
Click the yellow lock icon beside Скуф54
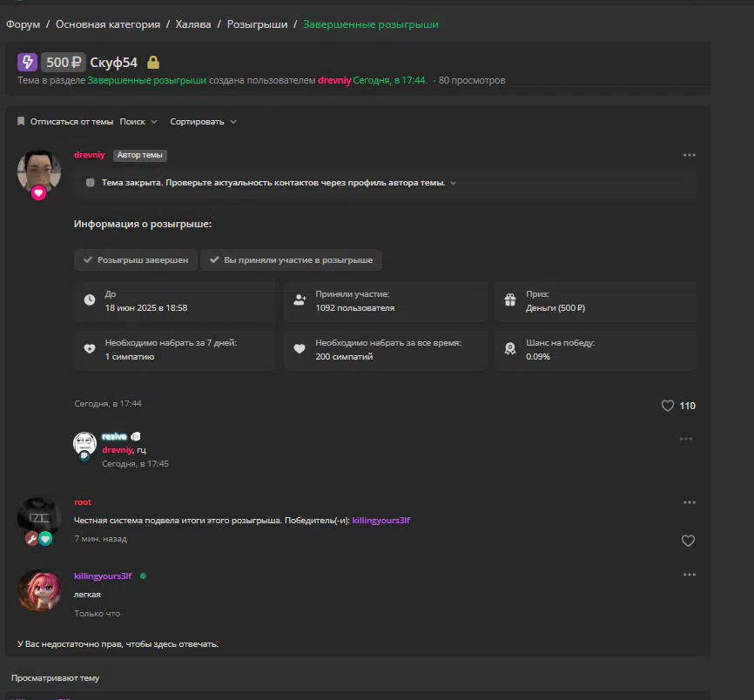pos(153,62)
